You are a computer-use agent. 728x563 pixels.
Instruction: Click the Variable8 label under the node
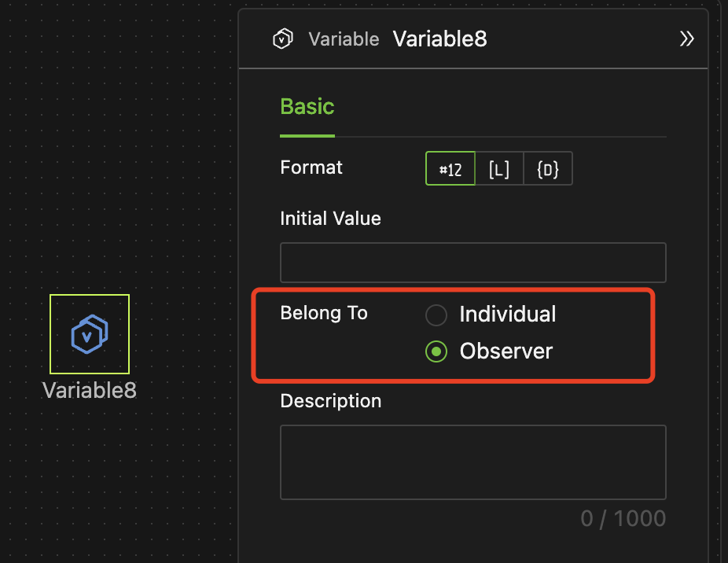click(x=90, y=390)
